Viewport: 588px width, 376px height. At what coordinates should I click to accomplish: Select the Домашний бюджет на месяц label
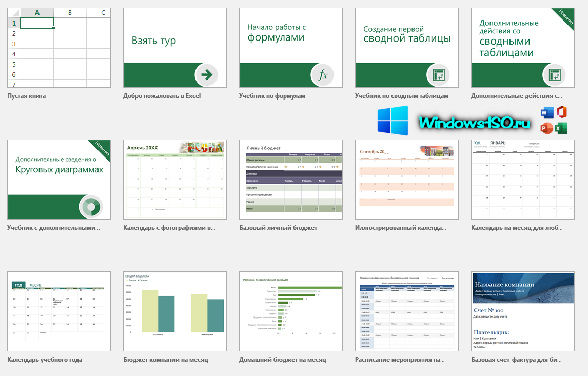(283, 360)
